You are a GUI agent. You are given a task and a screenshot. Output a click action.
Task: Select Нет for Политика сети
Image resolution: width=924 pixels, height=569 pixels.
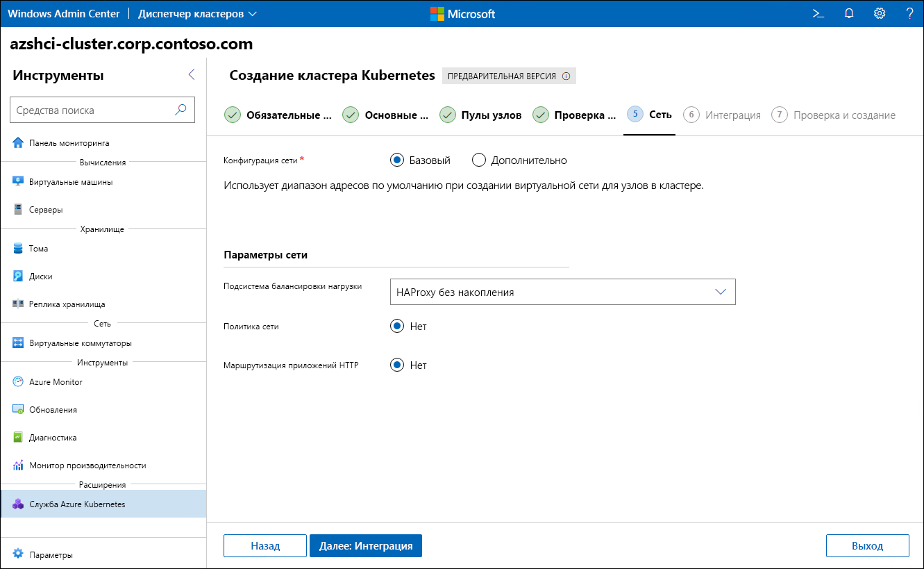(397, 326)
